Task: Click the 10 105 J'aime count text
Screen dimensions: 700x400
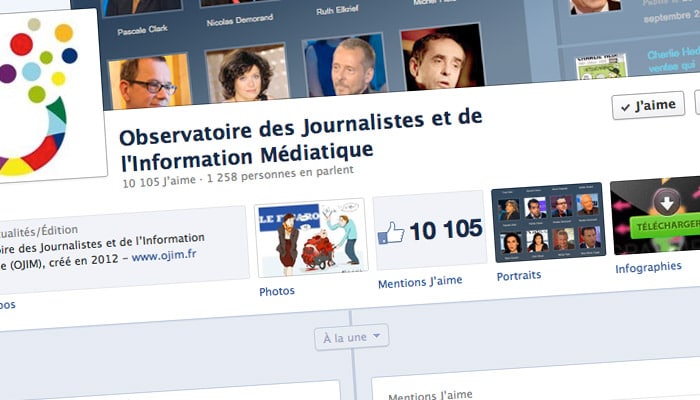Action: coord(159,181)
